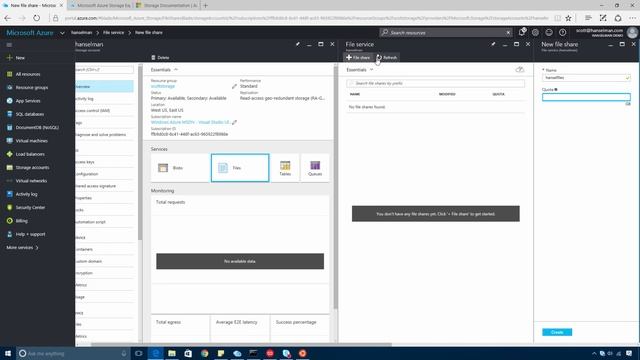Viewport: 640px width, 360px height.
Task: Expand Essentials in File service blade
Action: pyautogui.click(x=360, y=70)
